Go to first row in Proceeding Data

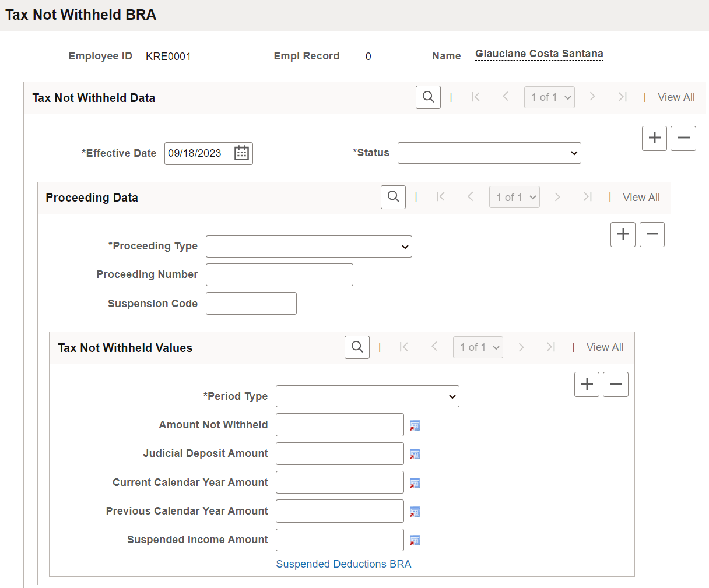(x=441, y=197)
